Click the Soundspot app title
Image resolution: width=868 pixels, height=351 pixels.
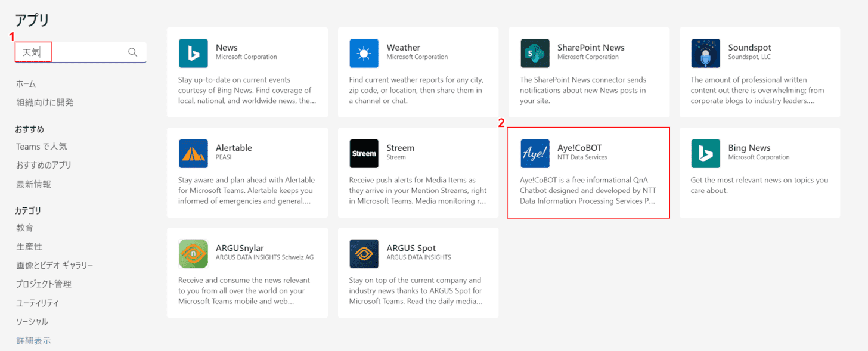[x=749, y=48]
